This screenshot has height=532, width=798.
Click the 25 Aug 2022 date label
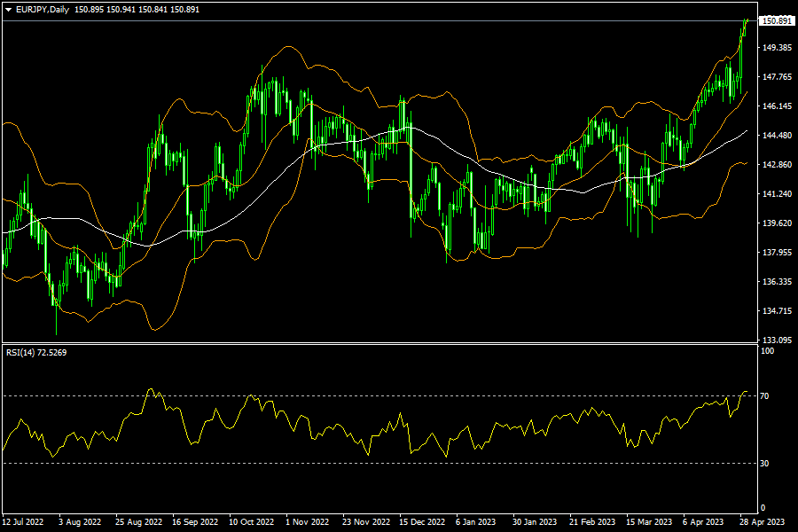[138, 522]
